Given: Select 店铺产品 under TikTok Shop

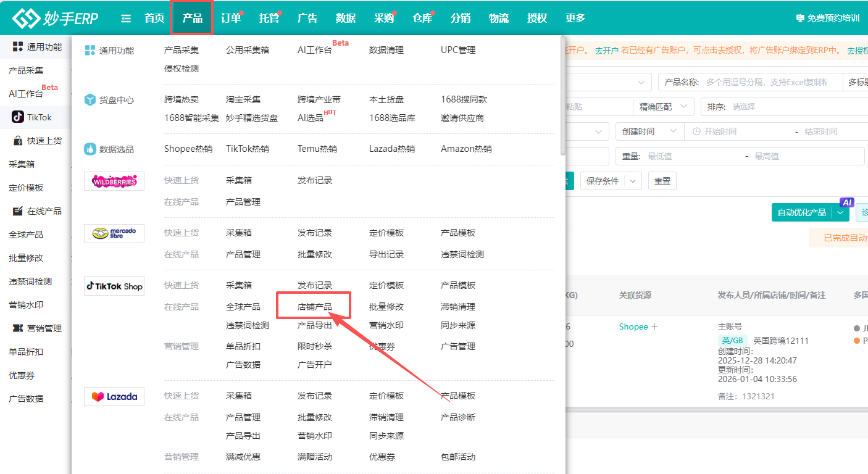Looking at the screenshot, I should (x=314, y=307).
